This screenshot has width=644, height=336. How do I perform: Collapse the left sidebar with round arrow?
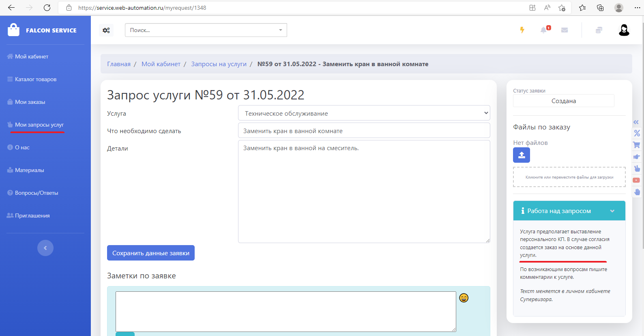[x=45, y=248]
